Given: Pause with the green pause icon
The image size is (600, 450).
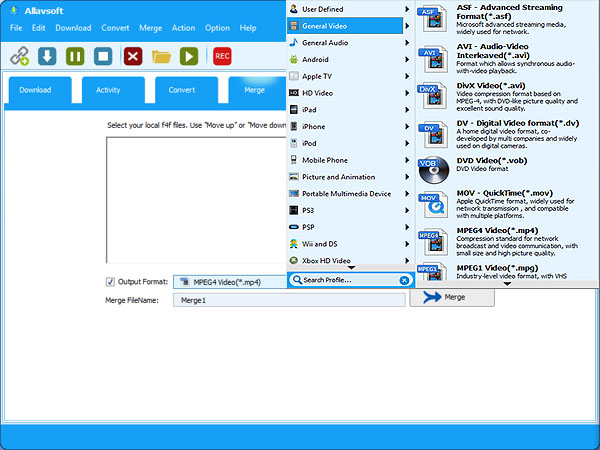Looking at the screenshot, I should tap(75, 56).
